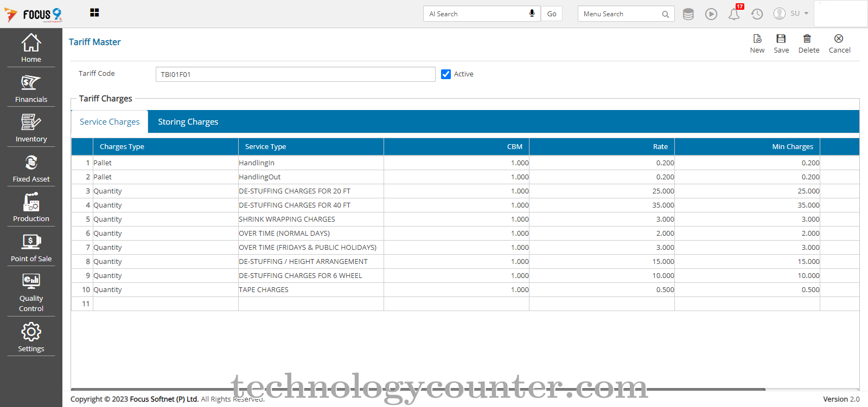Screen dimensions: 868x407
Task: Open the Home module
Action: click(x=31, y=48)
